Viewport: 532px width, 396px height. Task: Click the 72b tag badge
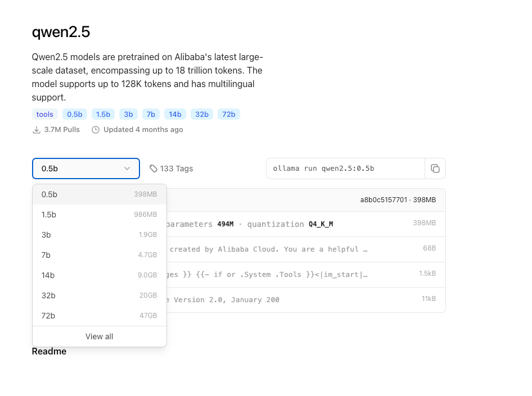point(229,114)
